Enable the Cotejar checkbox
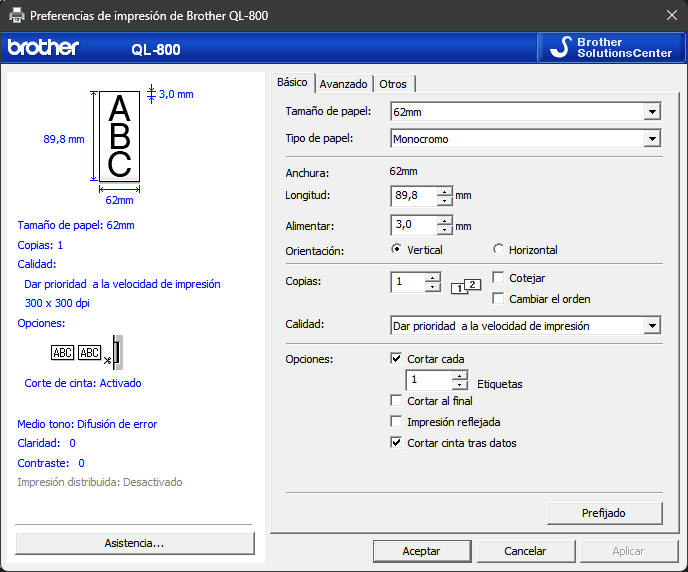The height and width of the screenshot is (572, 688). [x=498, y=278]
